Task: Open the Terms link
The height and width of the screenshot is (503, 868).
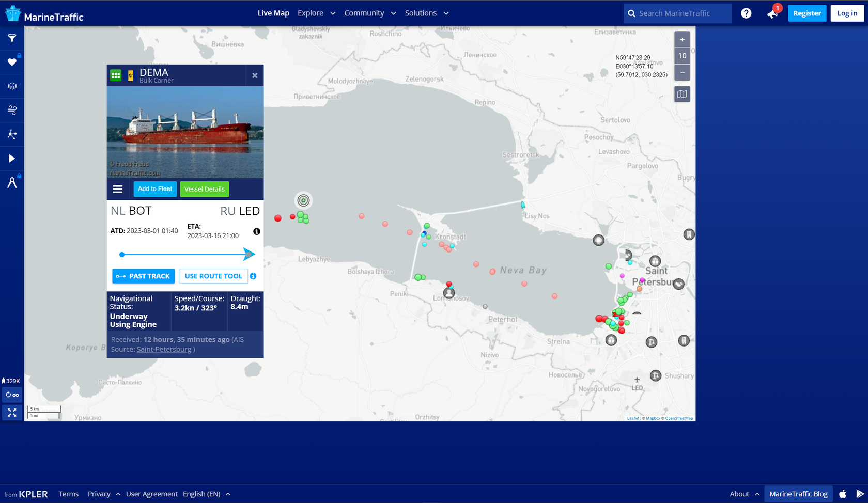Action: coord(69,494)
